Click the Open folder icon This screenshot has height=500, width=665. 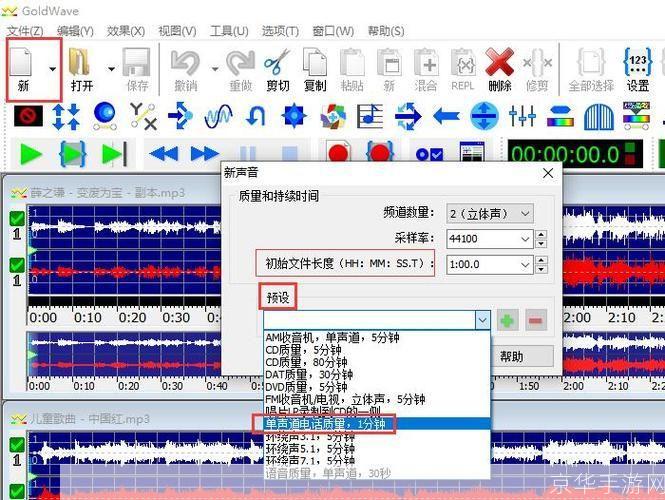coord(80,62)
